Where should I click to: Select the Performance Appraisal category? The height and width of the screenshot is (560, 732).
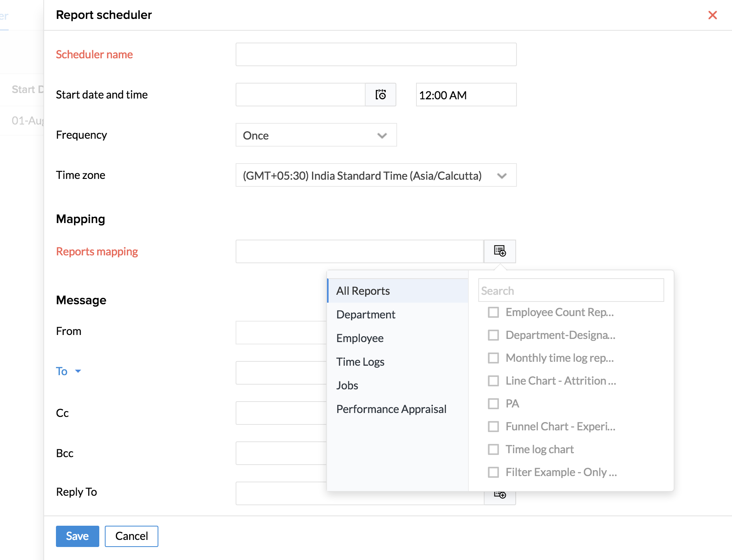pos(391,409)
